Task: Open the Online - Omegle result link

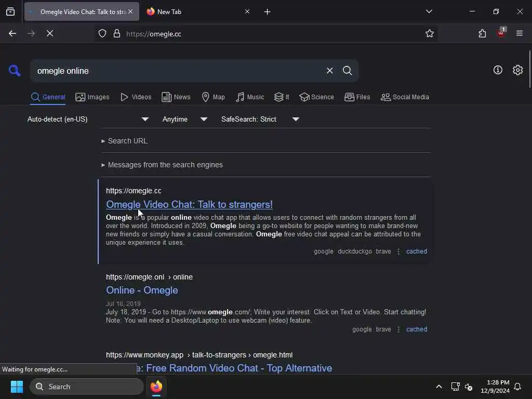Action: (x=142, y=290)
